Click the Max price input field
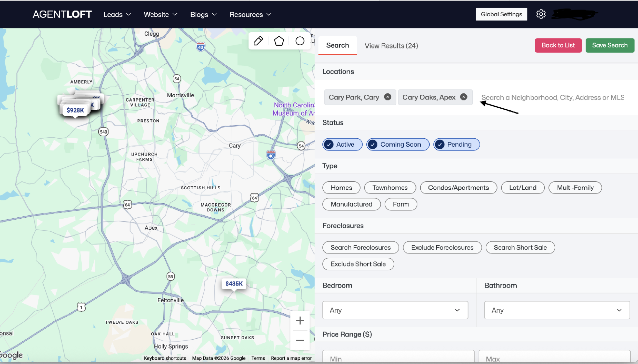Screen dimensions: 638x364 [554, 357]
